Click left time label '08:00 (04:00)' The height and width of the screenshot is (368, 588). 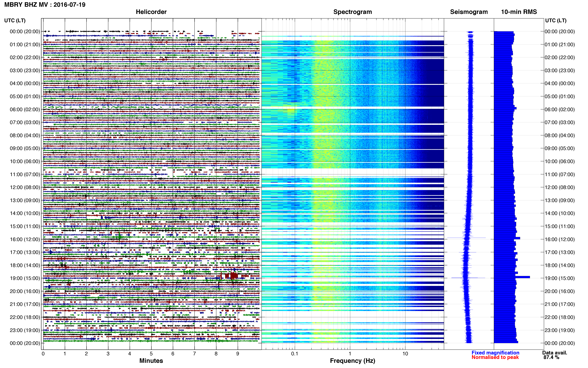25,135
